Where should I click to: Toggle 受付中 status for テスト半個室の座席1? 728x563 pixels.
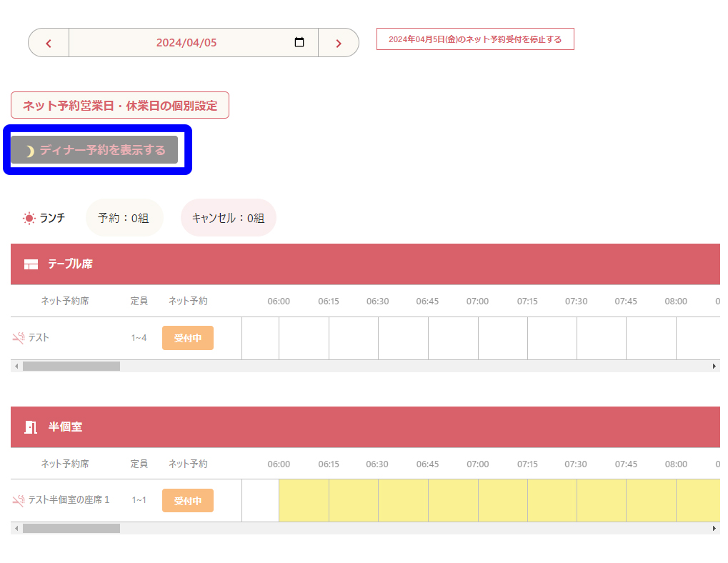point(187,500)
